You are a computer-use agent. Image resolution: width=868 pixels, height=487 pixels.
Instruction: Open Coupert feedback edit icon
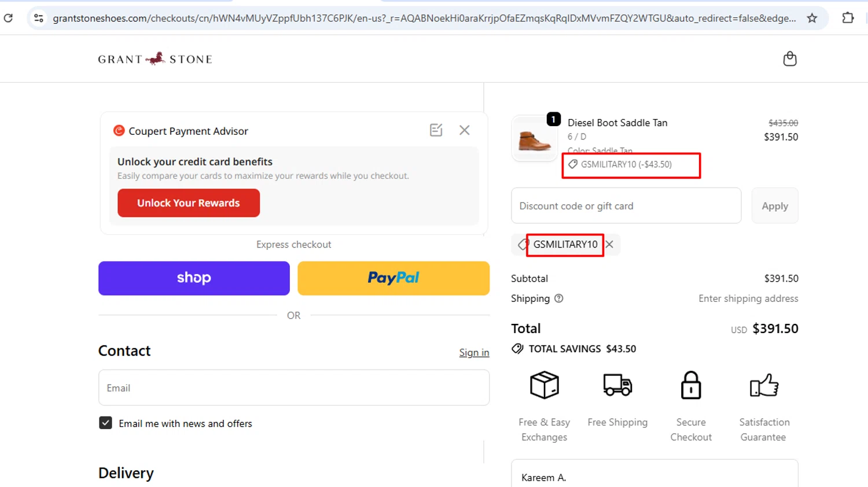tap(436, 130)
